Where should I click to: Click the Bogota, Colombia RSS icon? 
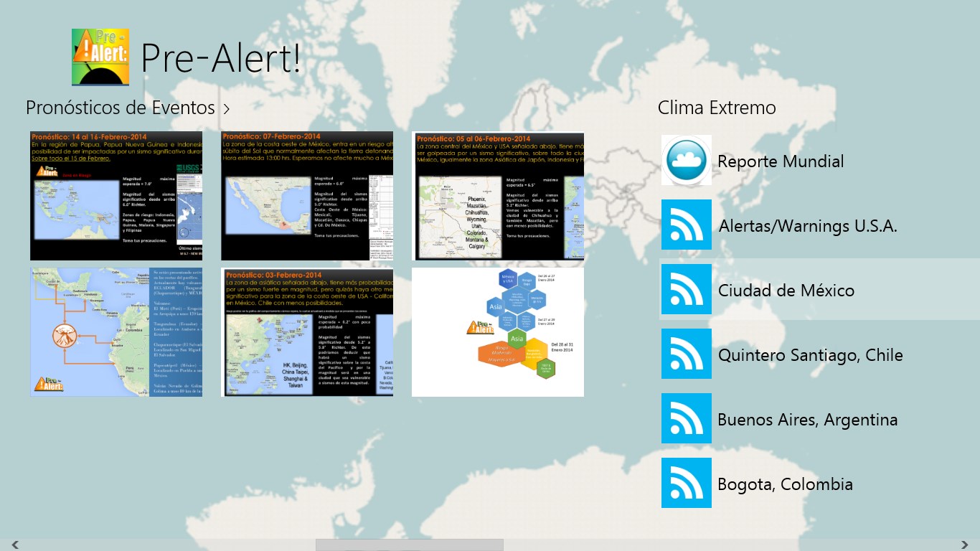[687, 483]
